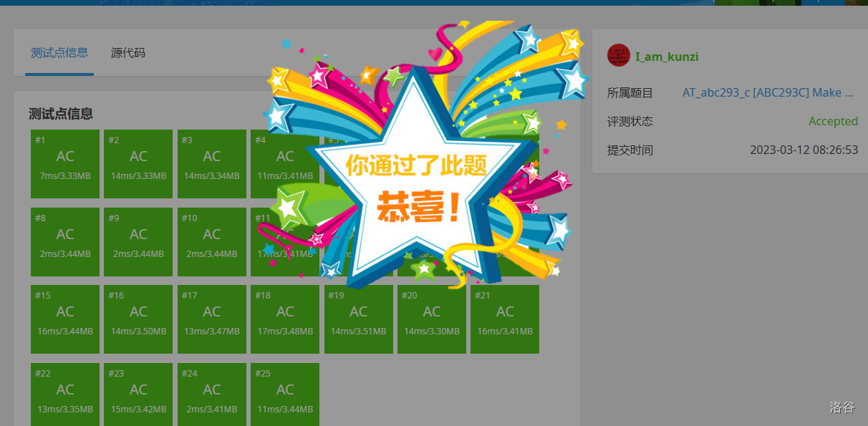Click the 提交时间 label
The image size is (868, 426).
point(630,150)
